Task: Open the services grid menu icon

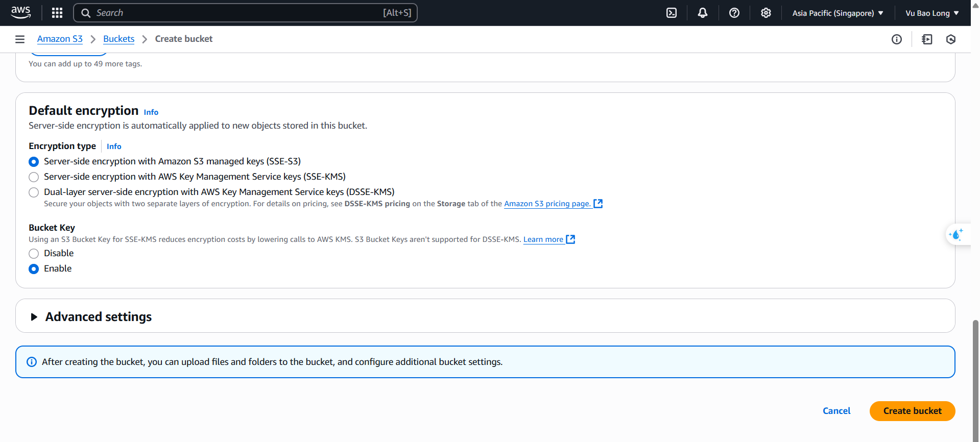Action: (x=57, y=13)
